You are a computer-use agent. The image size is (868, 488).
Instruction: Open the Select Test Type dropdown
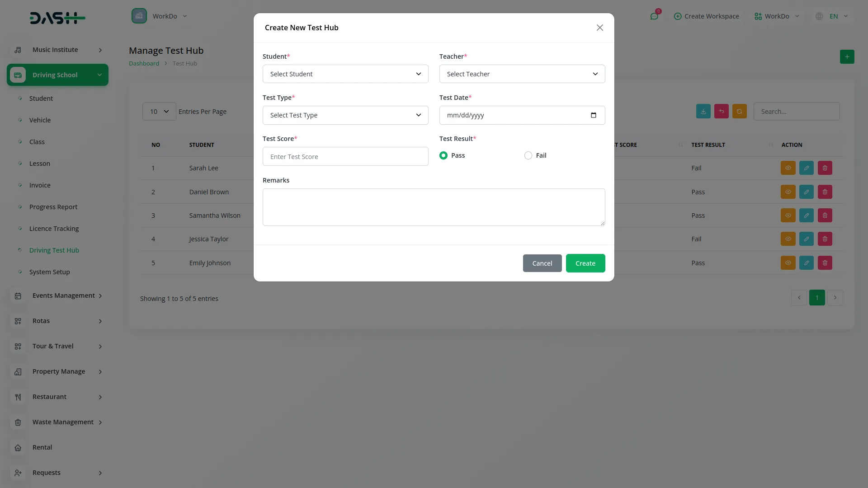click(x=345, y=115)
